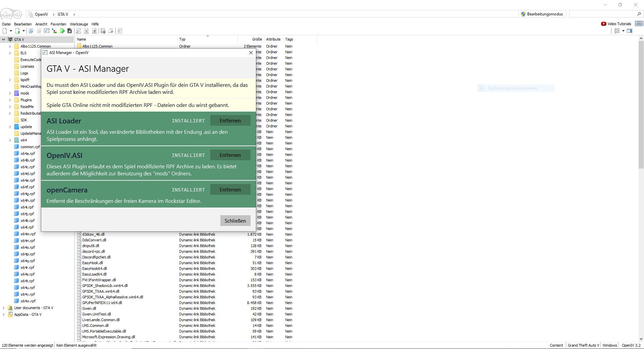Expand User documents - GTA V node
This screenshot has height=349, width=644.
click(x=4, y=308)
